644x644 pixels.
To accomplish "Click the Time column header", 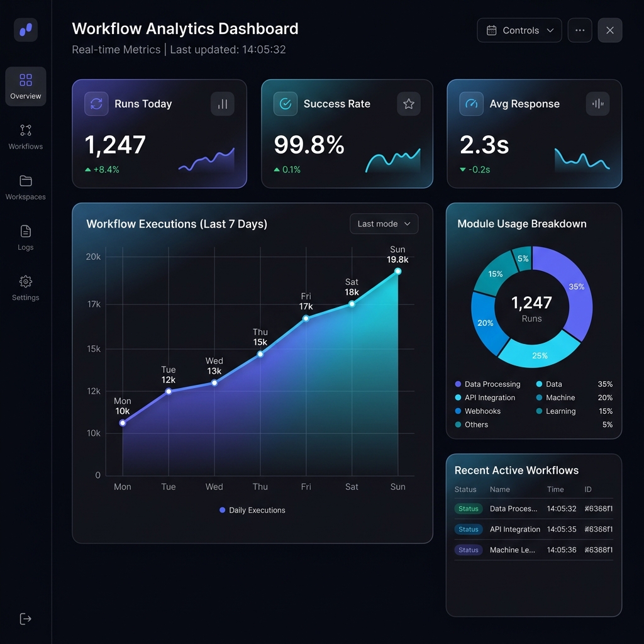I will (555, 489).
